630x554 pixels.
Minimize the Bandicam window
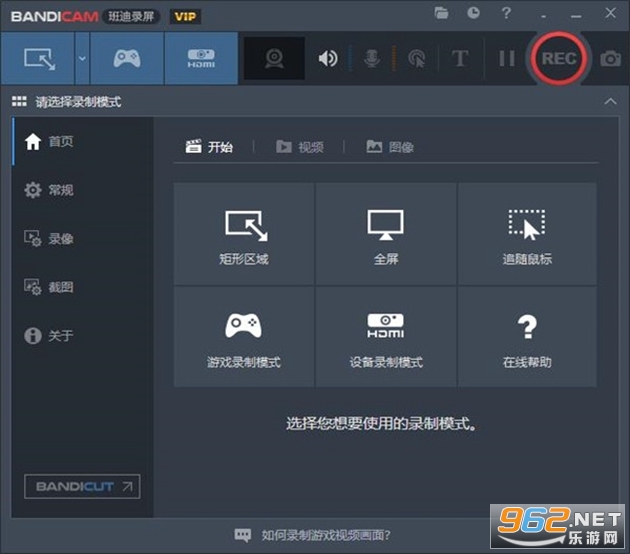pos(576,16)
